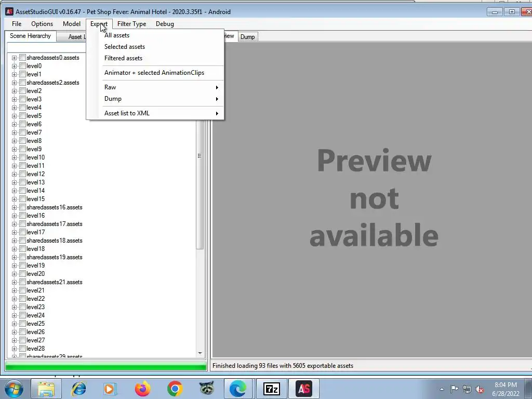This screenshot has height=399, width=532.
Task: Expand the level13 tree node
Action: pos(14,182)
